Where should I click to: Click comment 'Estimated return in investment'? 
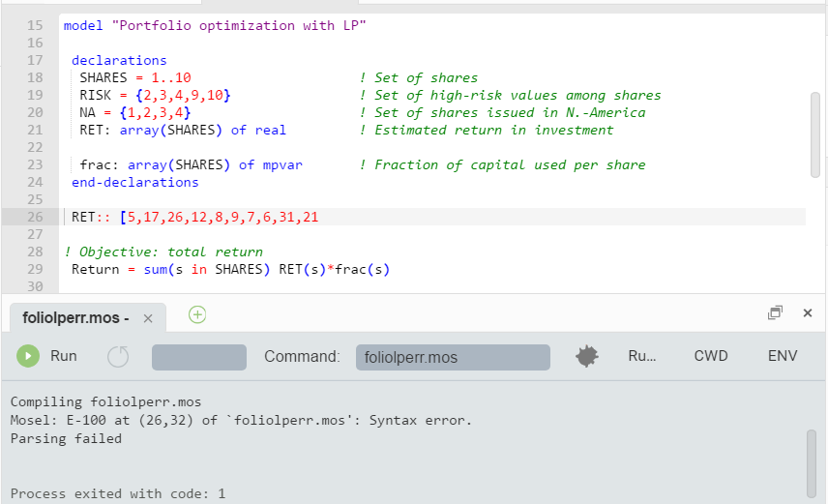(493, 130)
